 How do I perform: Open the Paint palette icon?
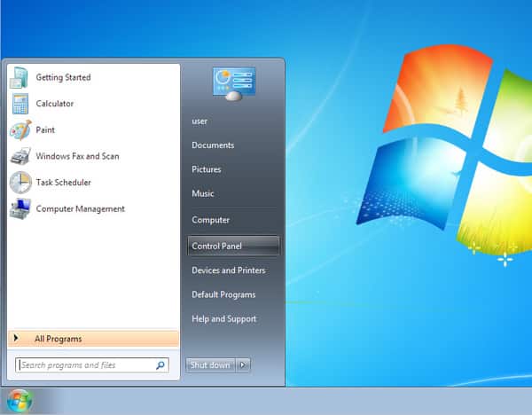[20, 130]
